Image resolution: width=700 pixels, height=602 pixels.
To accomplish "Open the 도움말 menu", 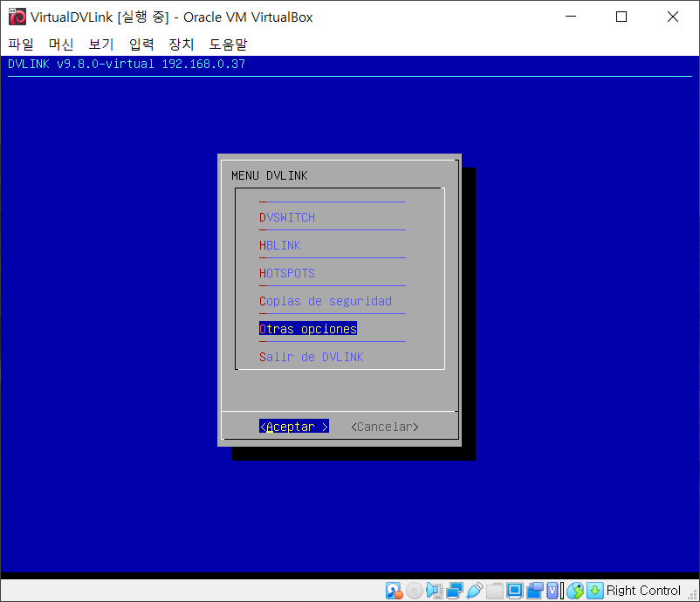I will coord(228,44).
